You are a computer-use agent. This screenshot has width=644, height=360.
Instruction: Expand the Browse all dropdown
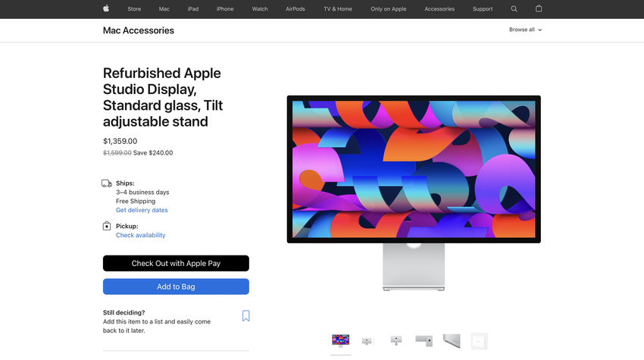(525, 30)
